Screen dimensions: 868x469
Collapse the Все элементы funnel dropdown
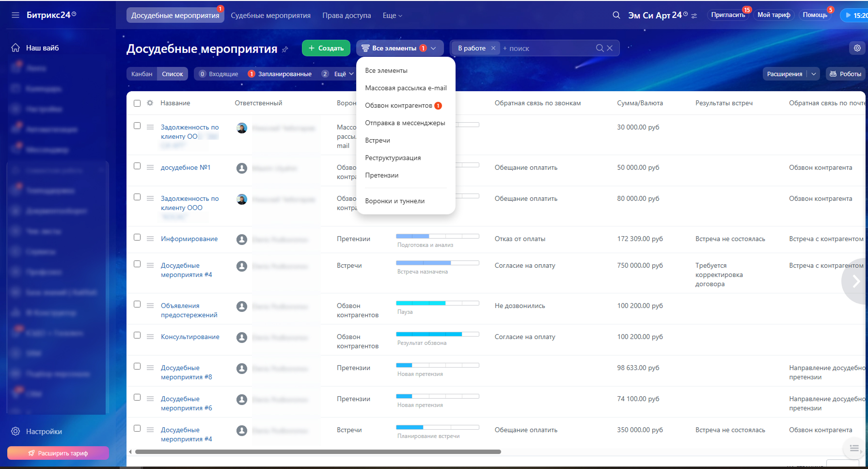click(x=433, y=48)
